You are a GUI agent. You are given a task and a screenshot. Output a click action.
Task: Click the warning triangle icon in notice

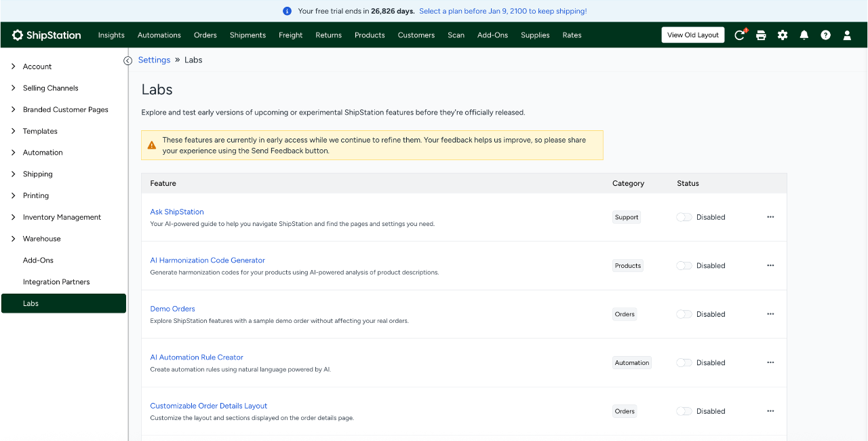[152, 145]
